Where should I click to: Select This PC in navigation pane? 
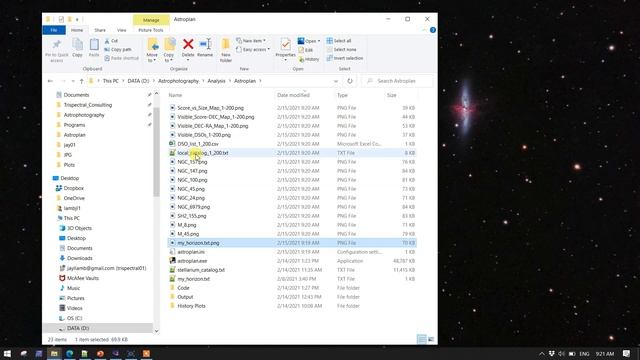[x=71, y=218]
